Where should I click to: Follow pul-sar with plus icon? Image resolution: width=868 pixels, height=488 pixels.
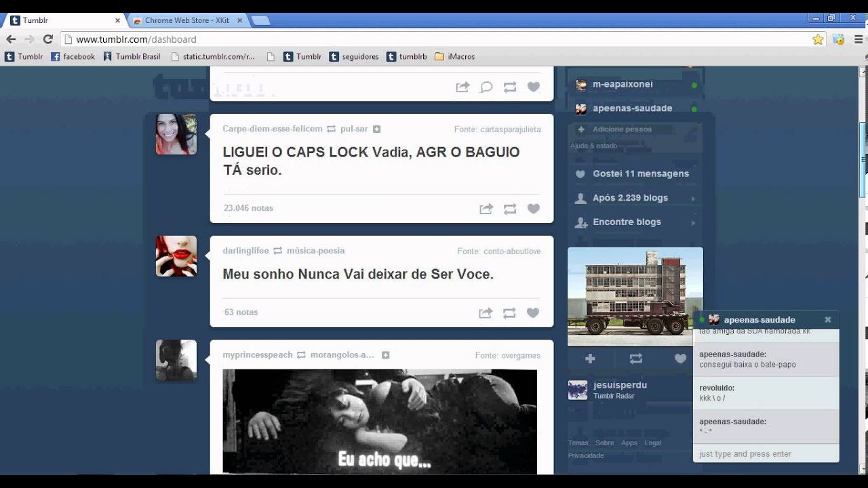[x=377, y=129]
